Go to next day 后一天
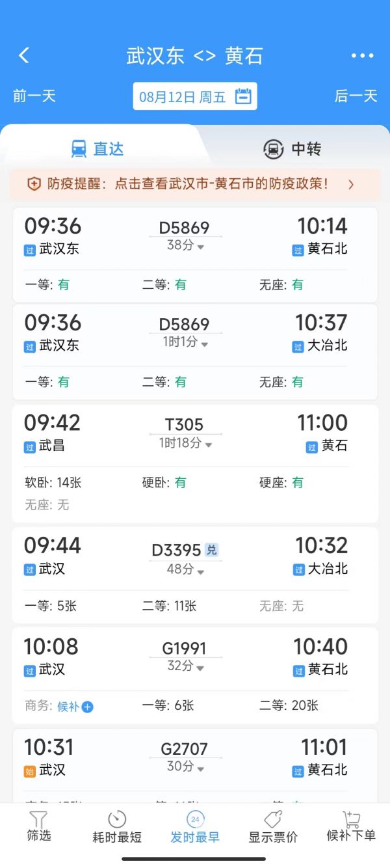 pyautogui.click(x=356, y=96)
